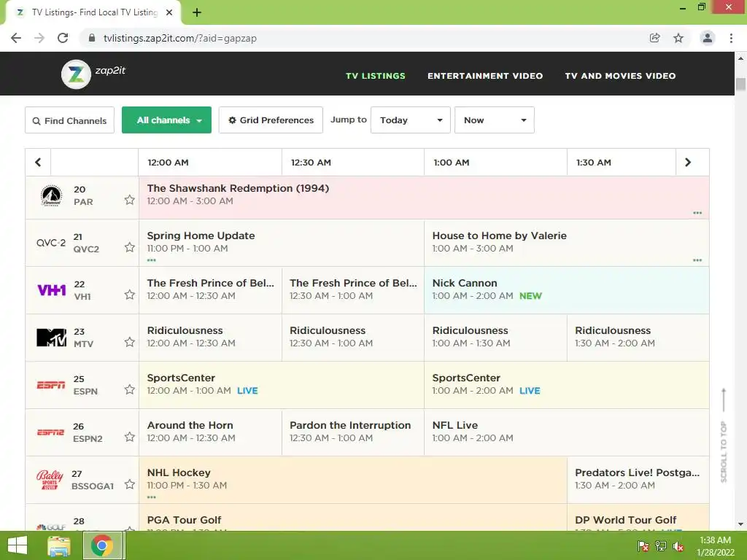Open the ESPN channel logo
747x560 pixels.
point(51,385)
